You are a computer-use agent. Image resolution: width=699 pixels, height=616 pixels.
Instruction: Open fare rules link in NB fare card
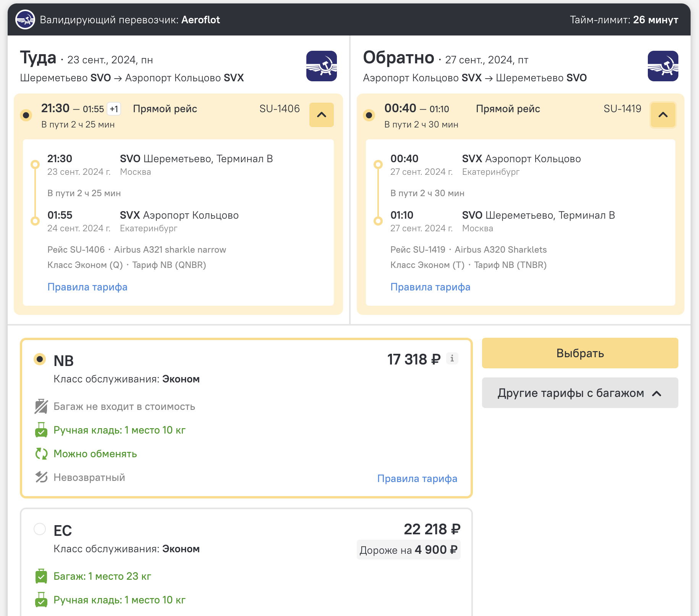tap(417, 479)
